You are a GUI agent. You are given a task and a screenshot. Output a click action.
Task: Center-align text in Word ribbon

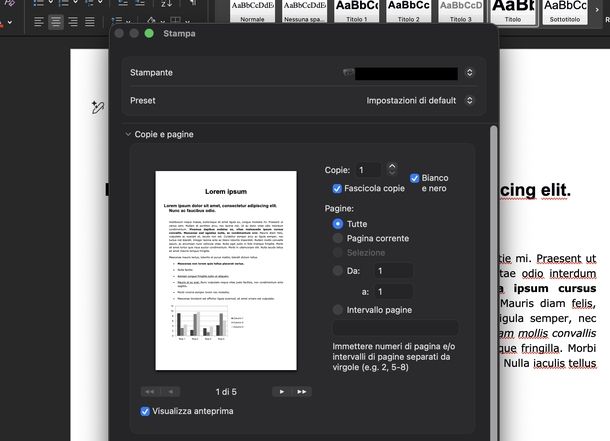pos(56,21)
